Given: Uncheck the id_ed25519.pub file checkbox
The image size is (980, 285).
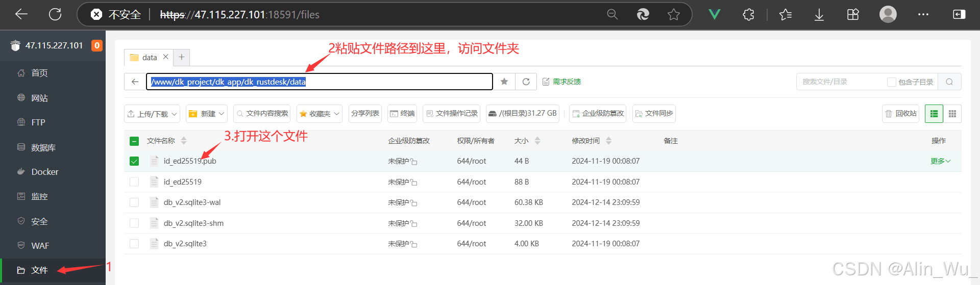Looking at the screenshot, I should (134, 161).
